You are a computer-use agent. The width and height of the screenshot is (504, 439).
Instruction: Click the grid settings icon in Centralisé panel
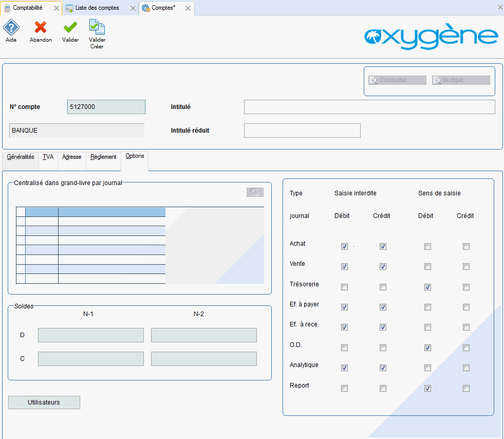255,192
